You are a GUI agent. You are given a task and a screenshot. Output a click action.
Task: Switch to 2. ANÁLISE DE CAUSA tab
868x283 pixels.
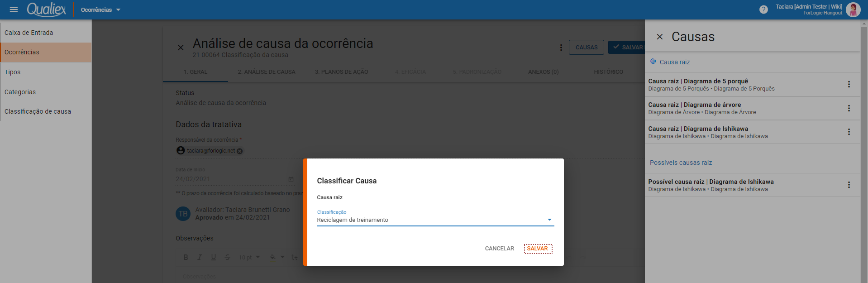(x=267, y=72)
